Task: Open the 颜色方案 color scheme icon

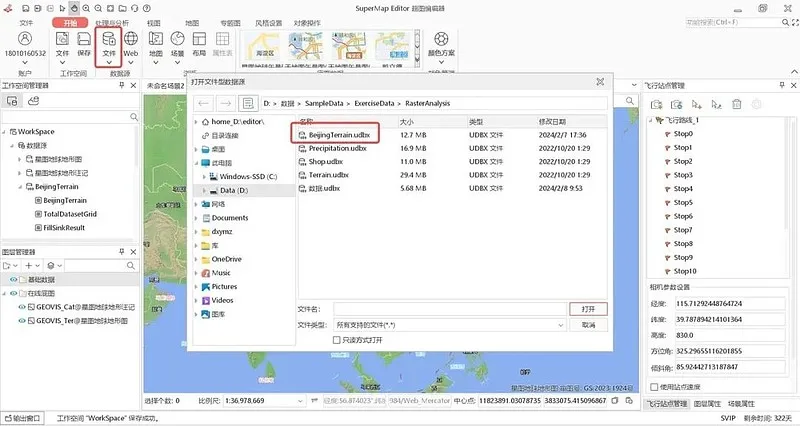Action: (x=440, y=44)
